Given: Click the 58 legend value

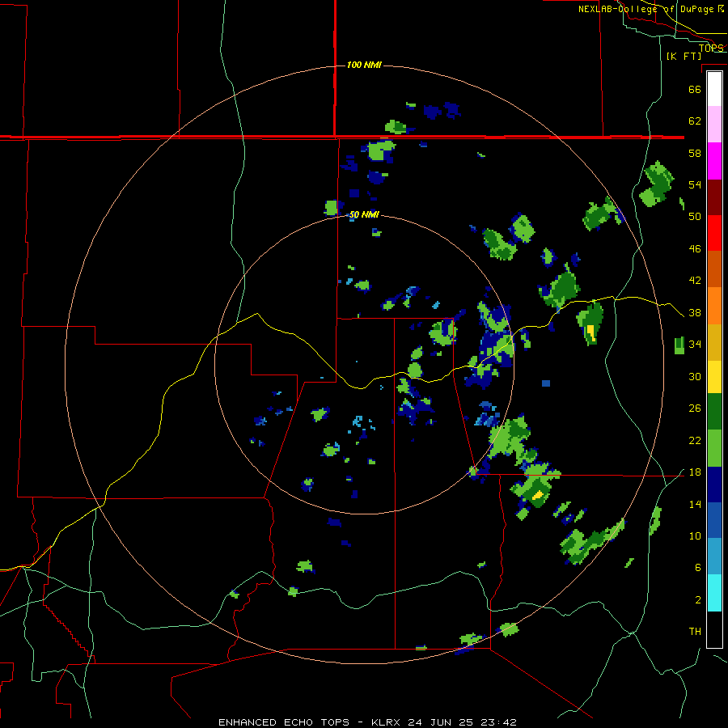Looking at the screenshot, I should click(695, 153).
